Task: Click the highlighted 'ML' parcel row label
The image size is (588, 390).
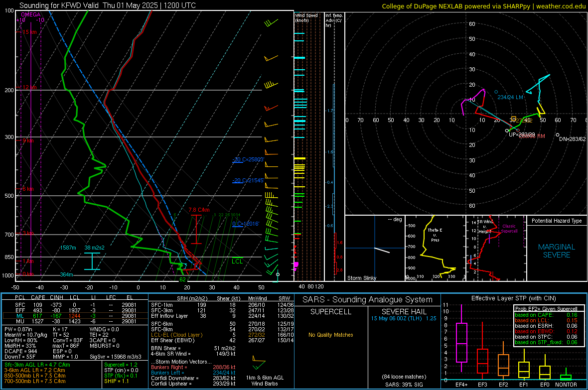Action: 20,316
